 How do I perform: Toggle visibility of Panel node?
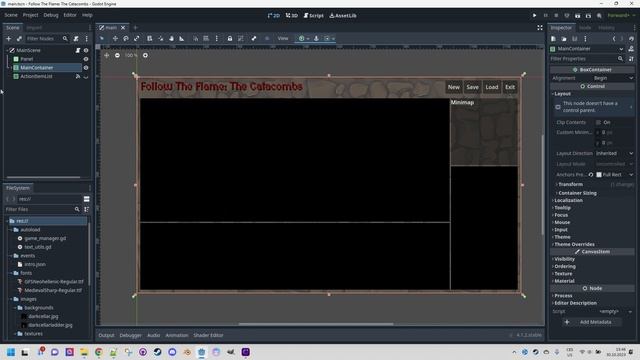pyautogui.click(x=86, y=59)
